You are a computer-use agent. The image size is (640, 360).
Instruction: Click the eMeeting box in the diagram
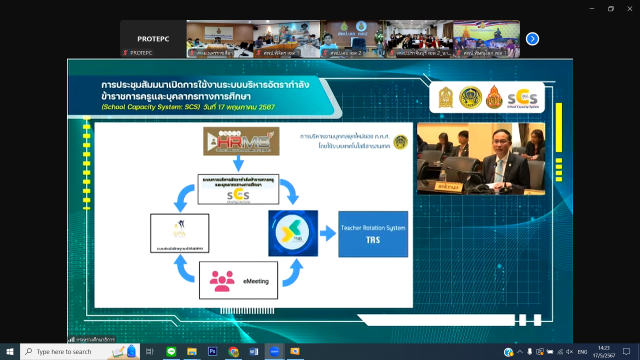click(x=238, y=280)
